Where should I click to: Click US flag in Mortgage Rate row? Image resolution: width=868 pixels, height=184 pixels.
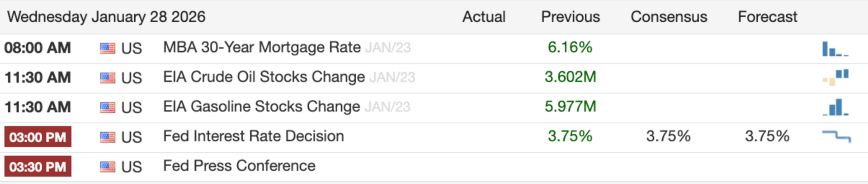click(108, 48)
